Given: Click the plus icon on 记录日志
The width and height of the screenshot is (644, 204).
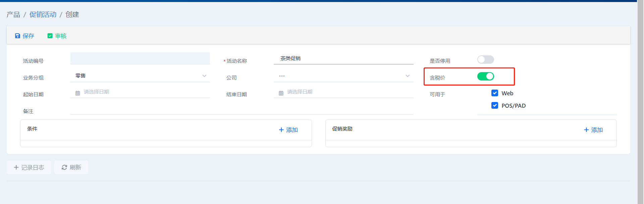Looking at the screenshot, I should (16, 167).
